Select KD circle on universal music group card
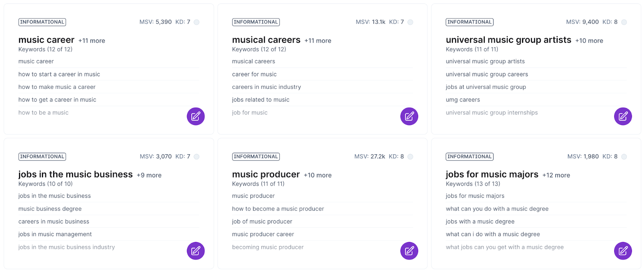The image size is (644, 272). click(624, 22)
